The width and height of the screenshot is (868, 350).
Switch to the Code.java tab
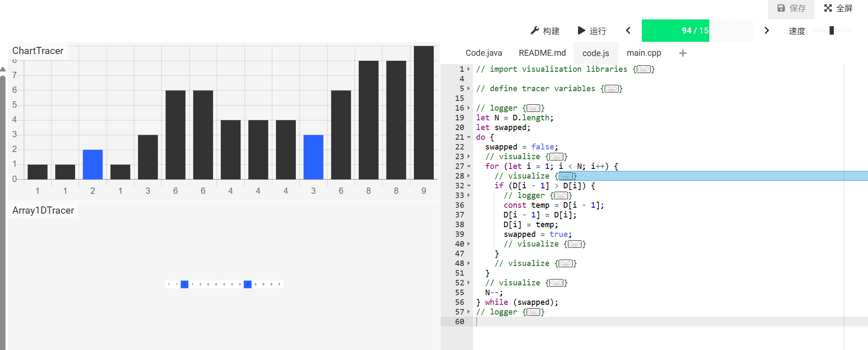pyautogui.click(x=484, y=53)
